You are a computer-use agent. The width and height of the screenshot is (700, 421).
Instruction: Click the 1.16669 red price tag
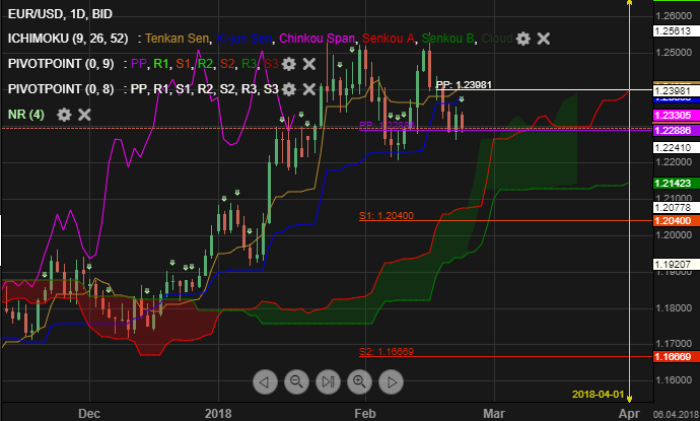pyautogui.click(x=675, y=356)
